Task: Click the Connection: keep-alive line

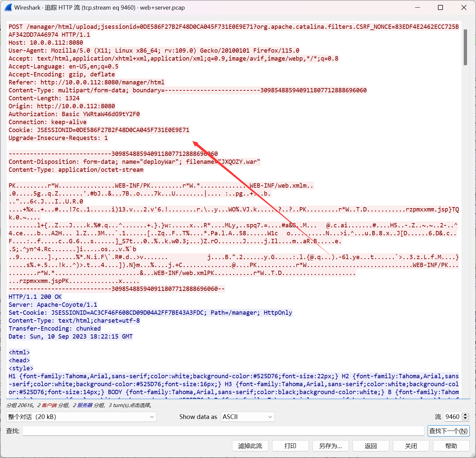Action: 47,122
